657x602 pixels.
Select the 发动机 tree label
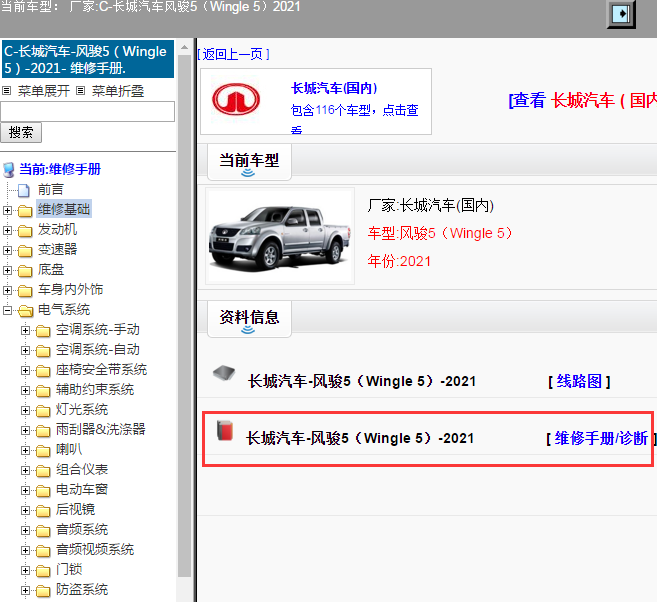57,230
